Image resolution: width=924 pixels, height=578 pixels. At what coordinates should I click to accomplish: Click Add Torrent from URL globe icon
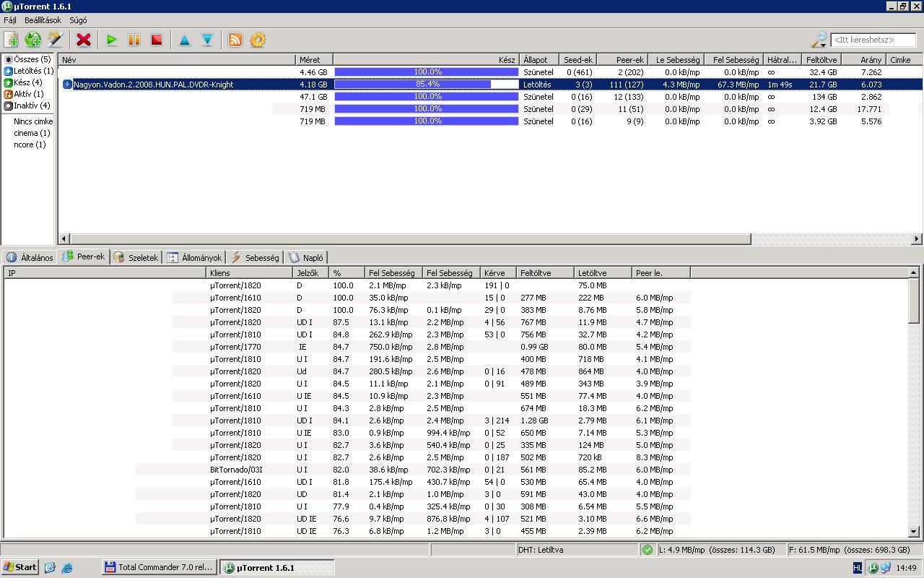pos(33,40)
